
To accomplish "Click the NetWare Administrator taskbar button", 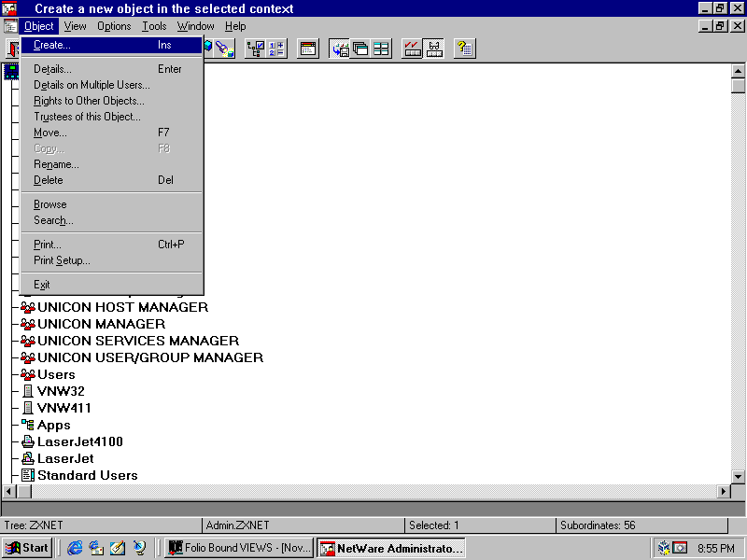I will click(x=391, y=548).
